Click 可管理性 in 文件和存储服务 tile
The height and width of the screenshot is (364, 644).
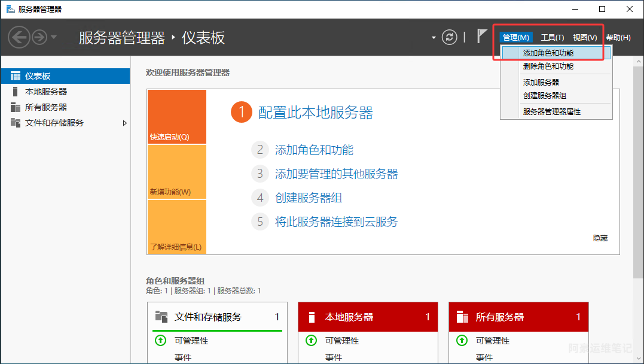click(191, 341)
